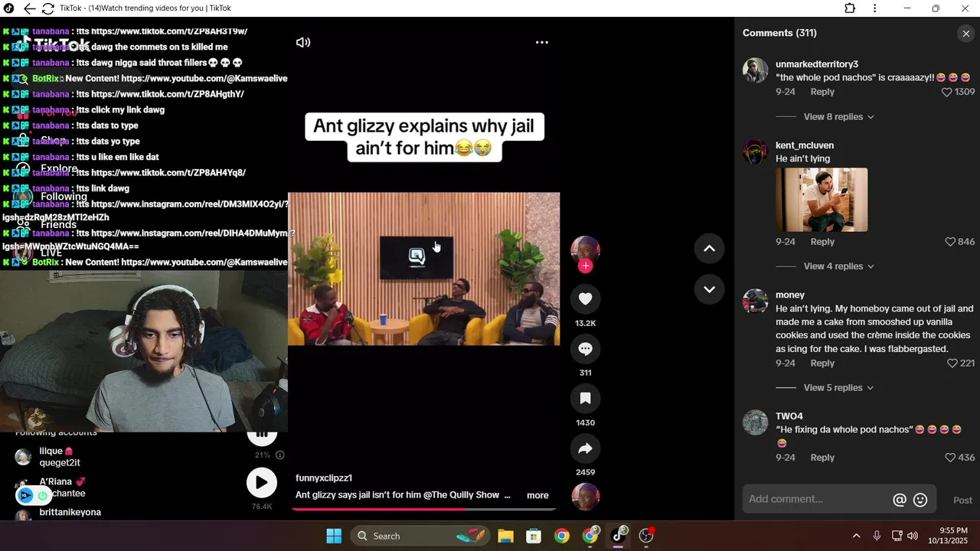Like unmarkedterritory3's comment heart
Screen dimensions: 980x551
tap(947, 92)
